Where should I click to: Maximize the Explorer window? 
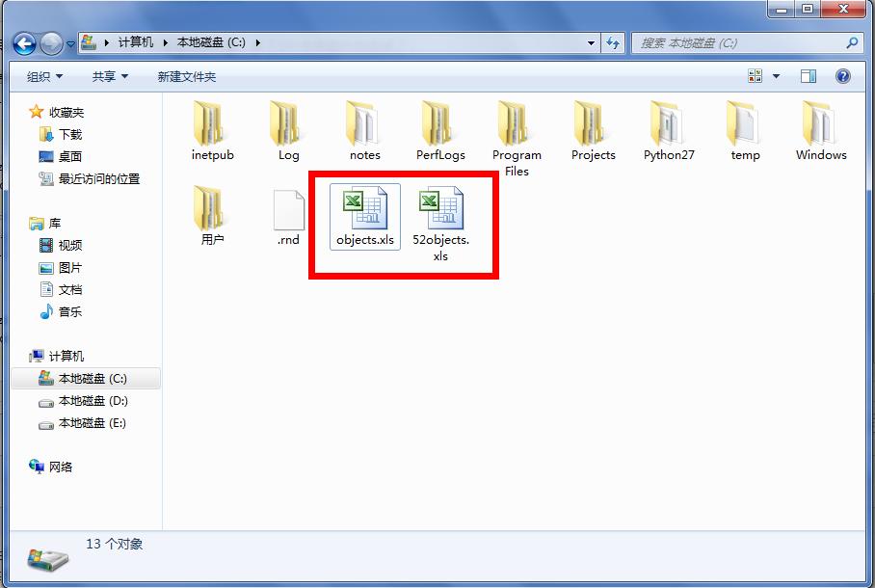[807, 9]
